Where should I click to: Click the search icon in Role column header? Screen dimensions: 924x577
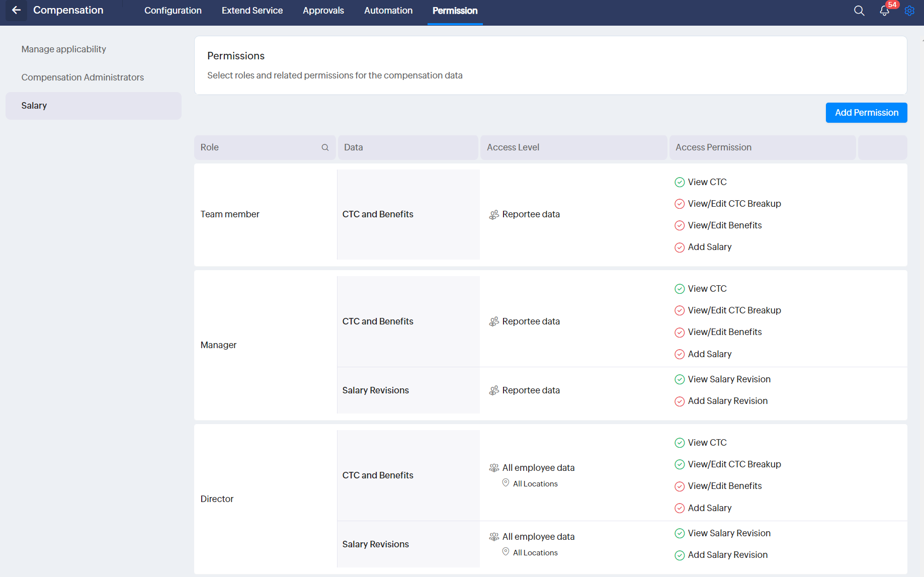coord(325,147)
